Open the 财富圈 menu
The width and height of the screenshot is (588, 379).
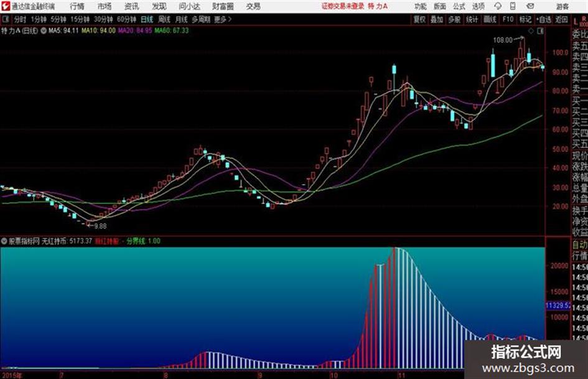[223, 6]
